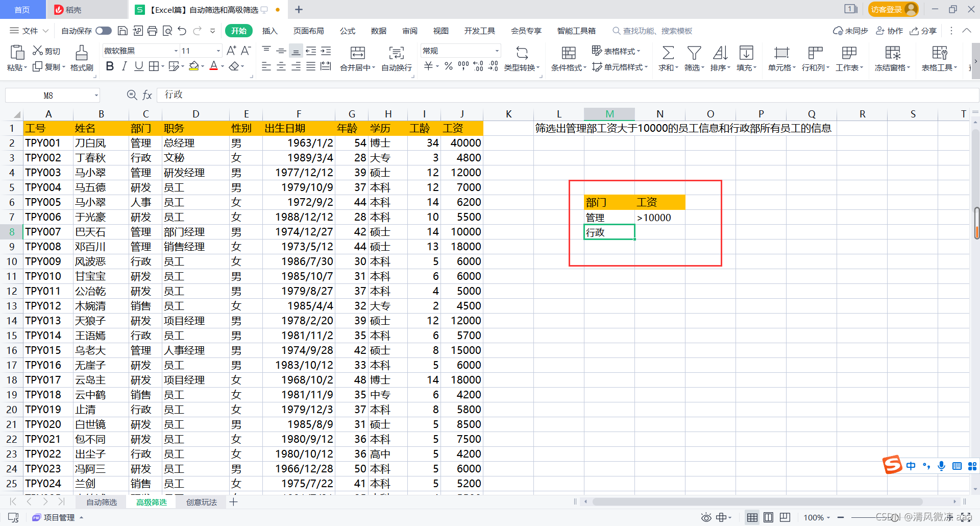Image resolution: width=980 pixels, height=526 pixels.
Task: Click the Table Tools (表格工具) icon
Action: point(939,53)
